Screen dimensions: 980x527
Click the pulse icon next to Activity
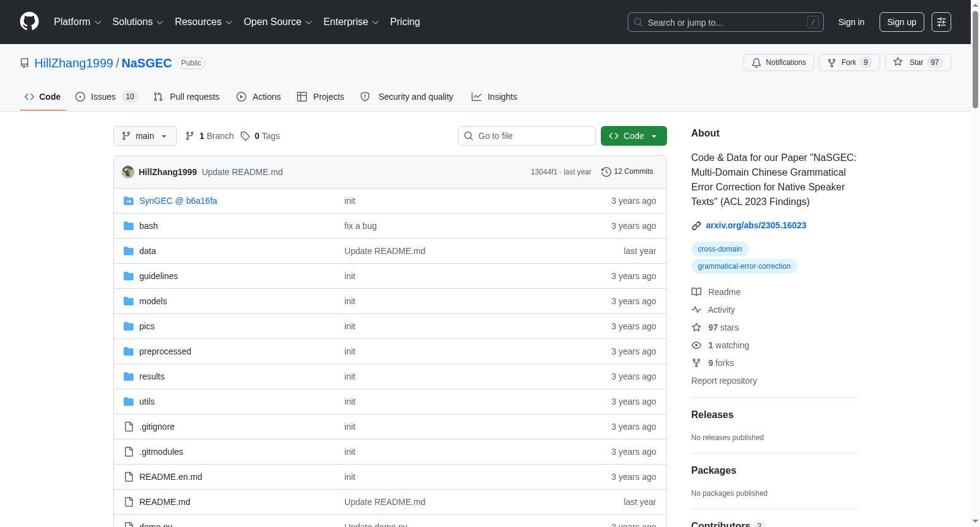(696, 310)
